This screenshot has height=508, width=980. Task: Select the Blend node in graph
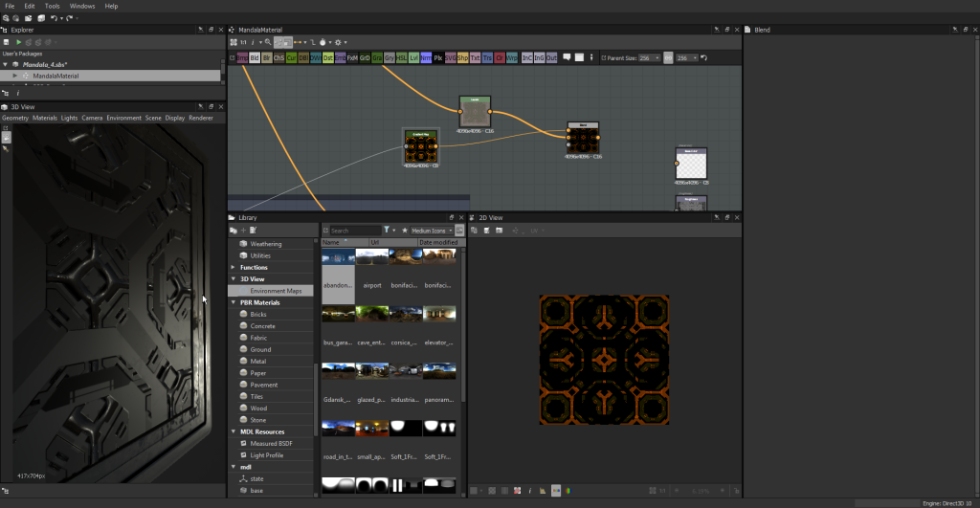583,139
